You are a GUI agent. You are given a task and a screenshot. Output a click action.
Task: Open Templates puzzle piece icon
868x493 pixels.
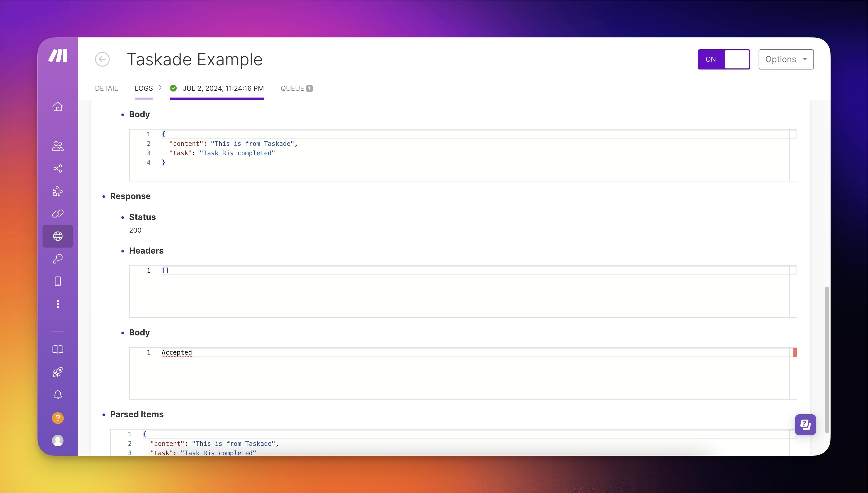point(58,191)
